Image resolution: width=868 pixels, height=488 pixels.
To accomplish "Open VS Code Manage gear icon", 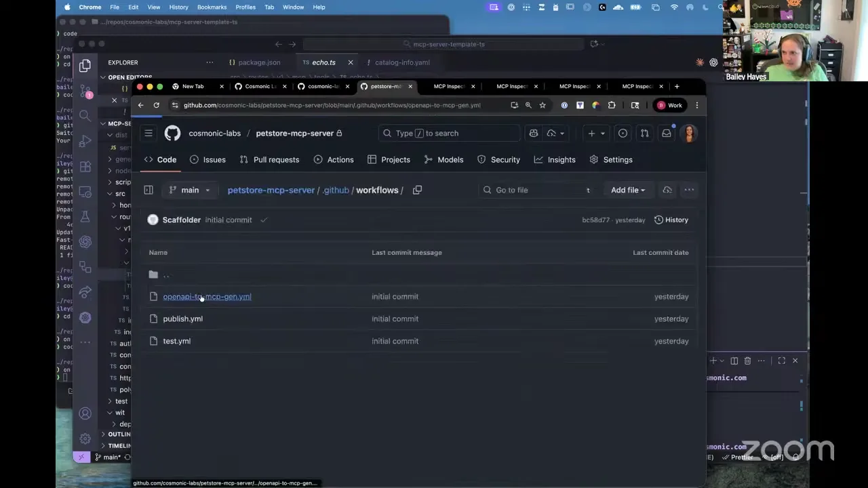I will (85, 439).
